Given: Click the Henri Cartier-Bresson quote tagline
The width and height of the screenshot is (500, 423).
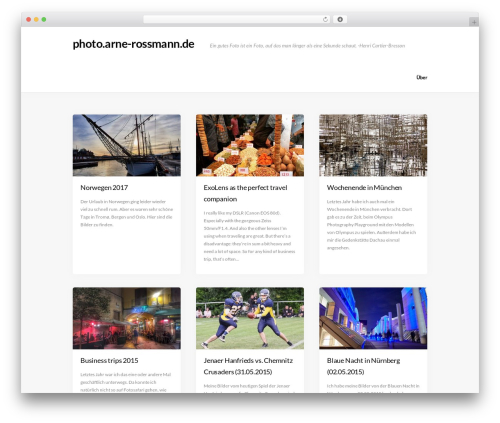Looking at the screenshot, I should [x=307, y=46].
